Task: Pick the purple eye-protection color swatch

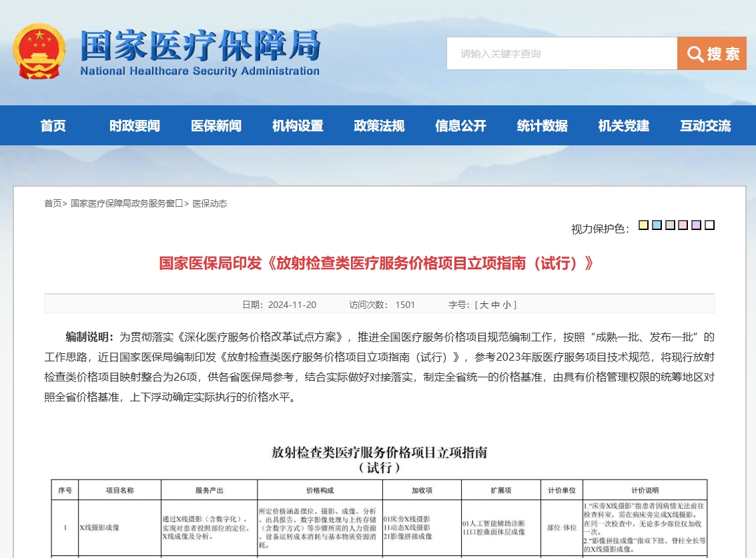Action: [x=697, y=225]
